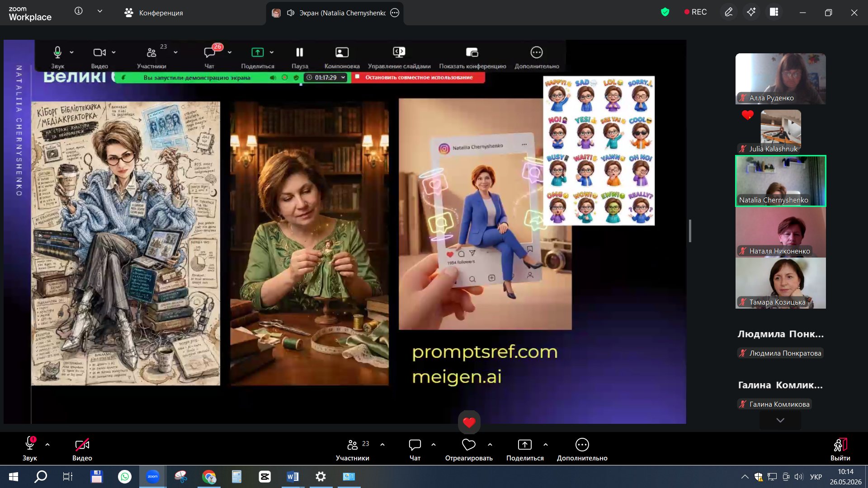This screenshot has height=488, width=868.
Task: Open the annotation pencil tool
Action: pos(728,12)
